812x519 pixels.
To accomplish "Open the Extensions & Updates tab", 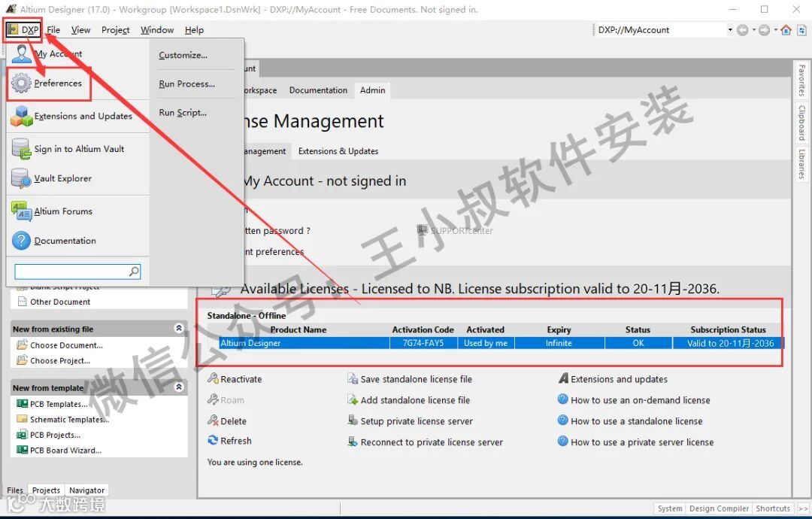I will tap(338, 151).
